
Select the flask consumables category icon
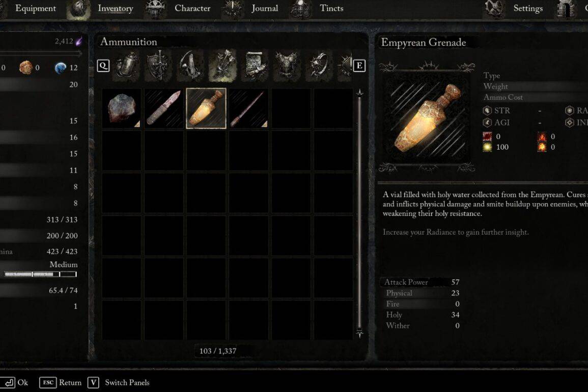(x=127, y=66)
